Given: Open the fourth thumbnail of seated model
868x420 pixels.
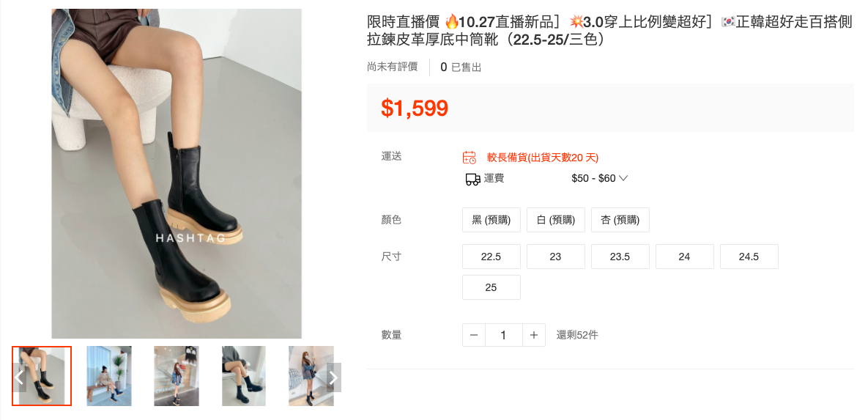Looking at the screenshot, I should point(244,376).
